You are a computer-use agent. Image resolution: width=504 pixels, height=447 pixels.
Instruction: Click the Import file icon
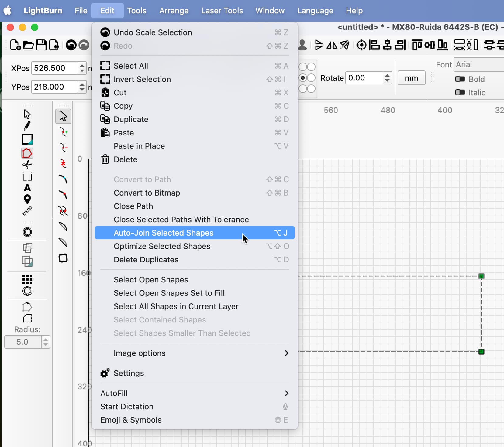point(54,45)
